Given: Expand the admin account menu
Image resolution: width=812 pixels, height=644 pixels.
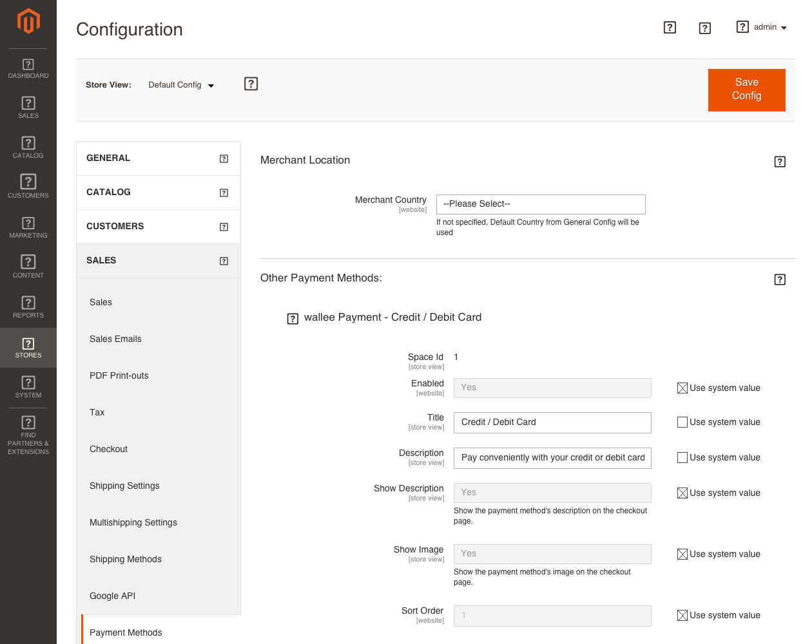Looking at the screenshot, I should 768,27.
